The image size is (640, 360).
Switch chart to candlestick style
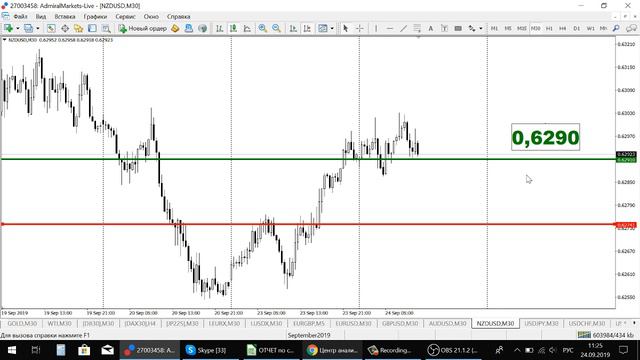click(x=233, y=28)
